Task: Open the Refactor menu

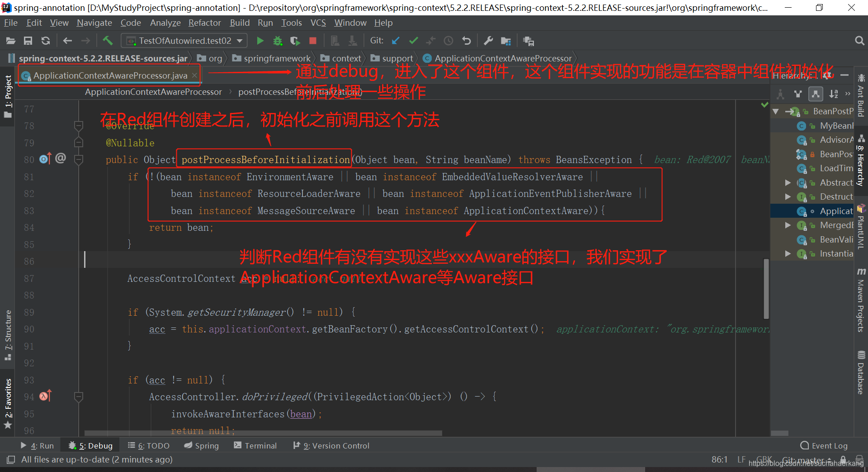Action: [205, 23]
